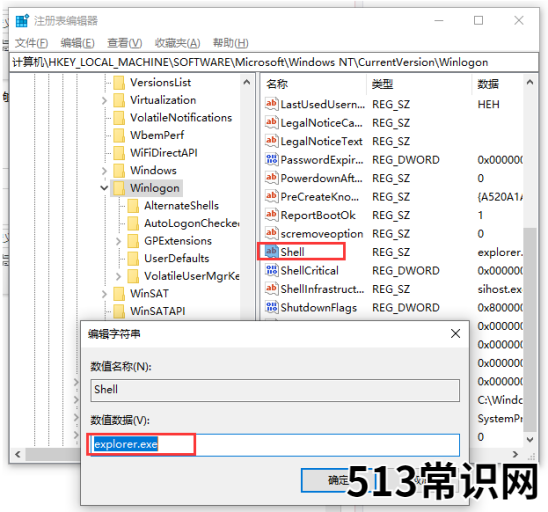This screenshot has height=512, width=548.
Task: Click horizontal scroll-right arrow at bottom
Action: 515,454
